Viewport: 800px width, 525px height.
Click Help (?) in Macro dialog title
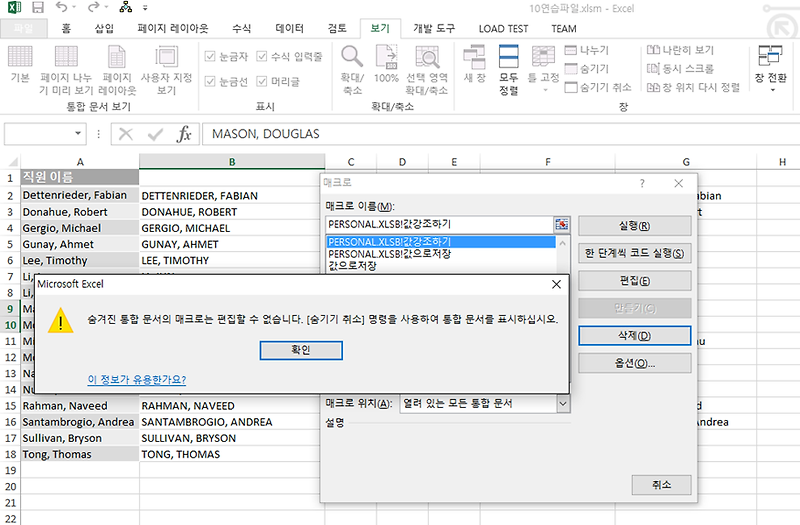click(x=642, y=183)
